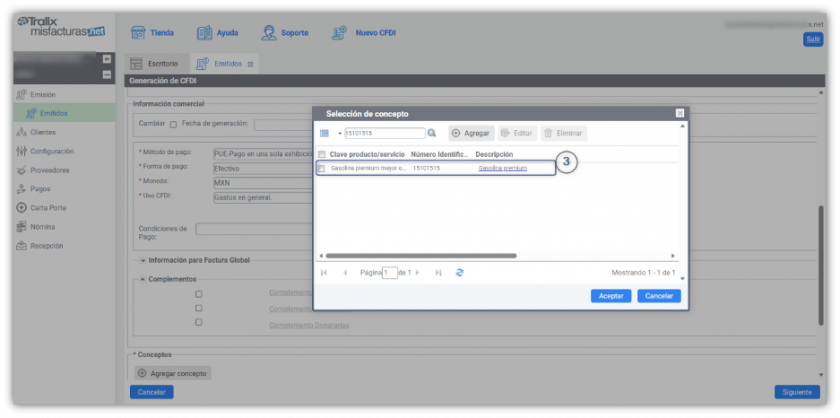840x418 pixels.
Task: Go to last page in pagination
Action: [x=436, y=272]
